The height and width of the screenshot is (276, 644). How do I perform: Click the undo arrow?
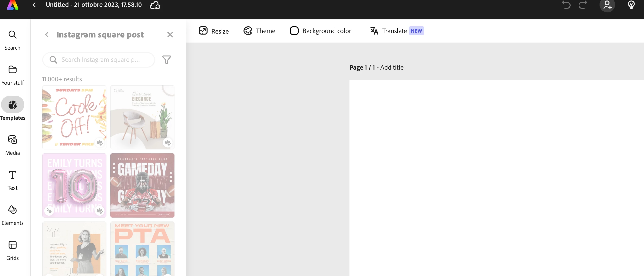point(566,5)
